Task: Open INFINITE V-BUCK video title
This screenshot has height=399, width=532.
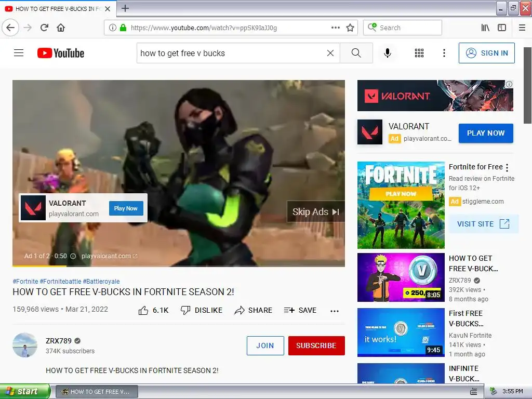Action: pyautogui.click(x=464, y=373)
